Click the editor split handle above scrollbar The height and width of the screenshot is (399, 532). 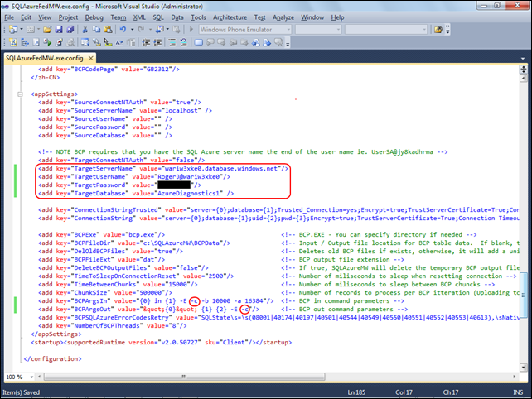point(523,70)
